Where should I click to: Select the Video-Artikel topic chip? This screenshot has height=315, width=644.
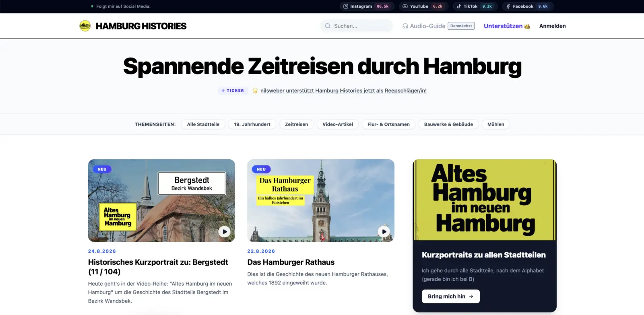point(338,124)
